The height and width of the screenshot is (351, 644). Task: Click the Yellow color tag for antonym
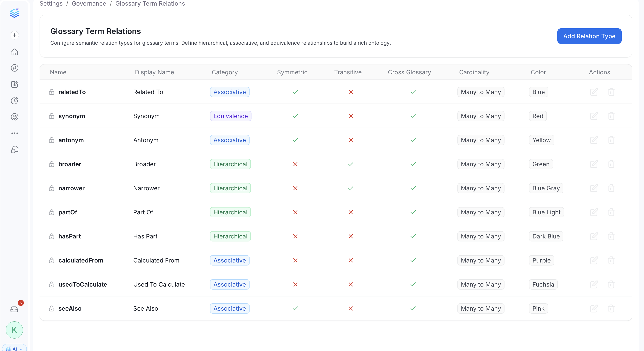541,140
